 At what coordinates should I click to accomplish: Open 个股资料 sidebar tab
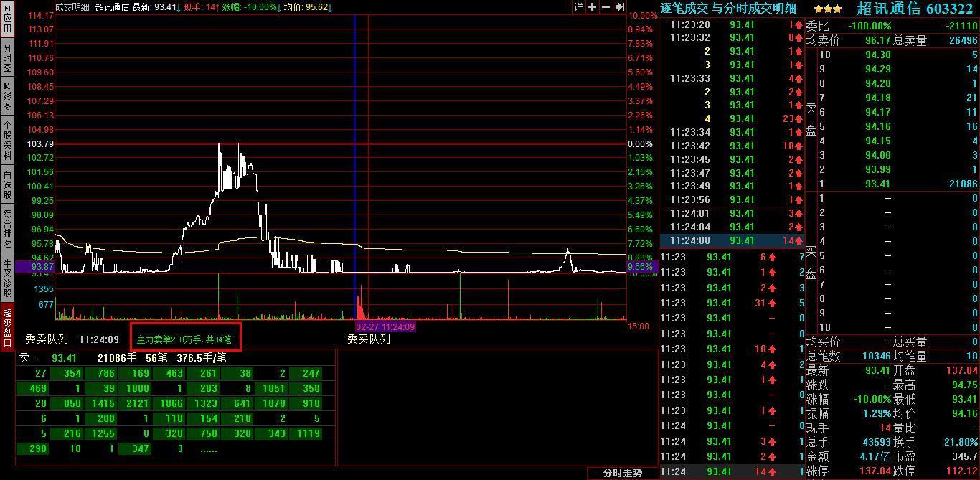coord(7,141)
